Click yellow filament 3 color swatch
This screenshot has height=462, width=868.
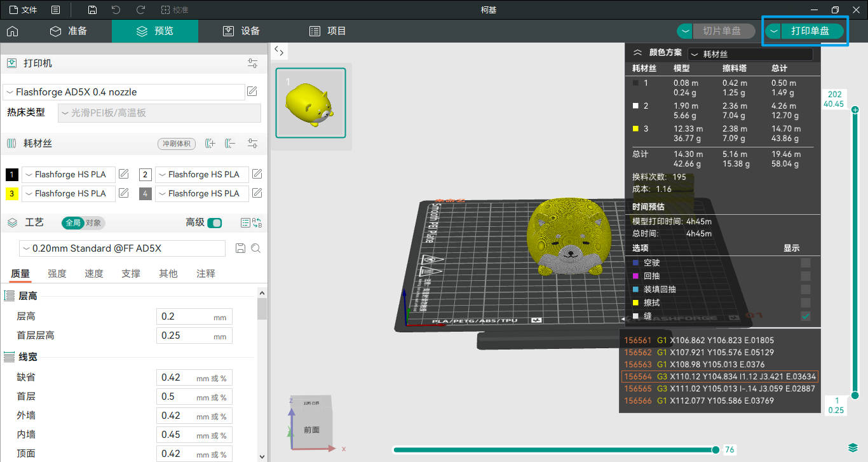point(11,194)
